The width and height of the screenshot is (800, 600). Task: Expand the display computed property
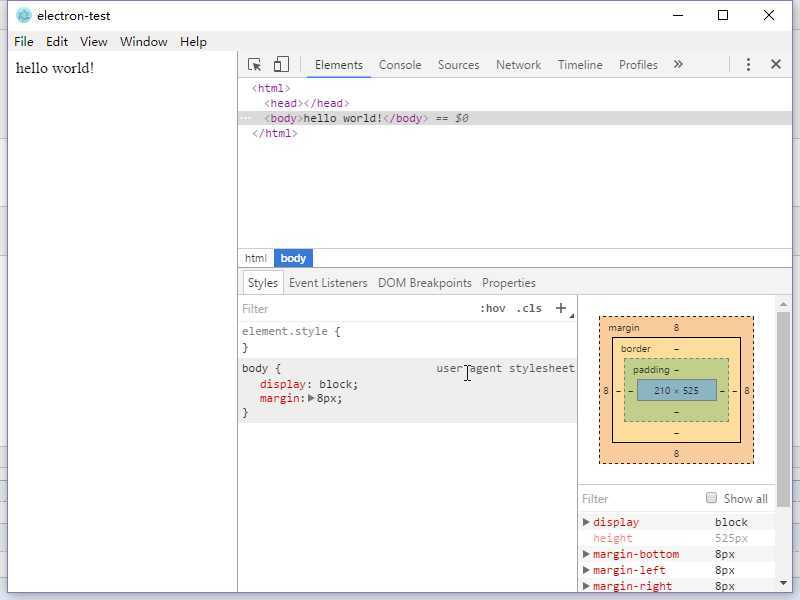[586, 521]
